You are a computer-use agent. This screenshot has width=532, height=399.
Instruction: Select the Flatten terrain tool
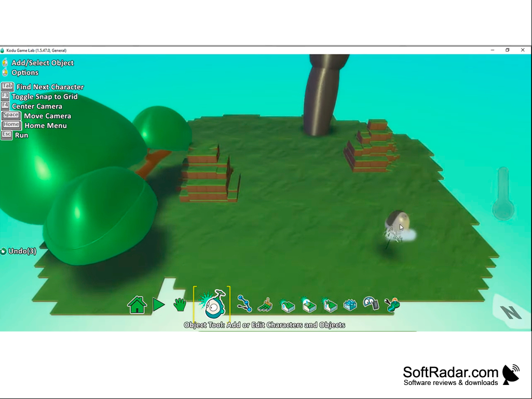308,305
